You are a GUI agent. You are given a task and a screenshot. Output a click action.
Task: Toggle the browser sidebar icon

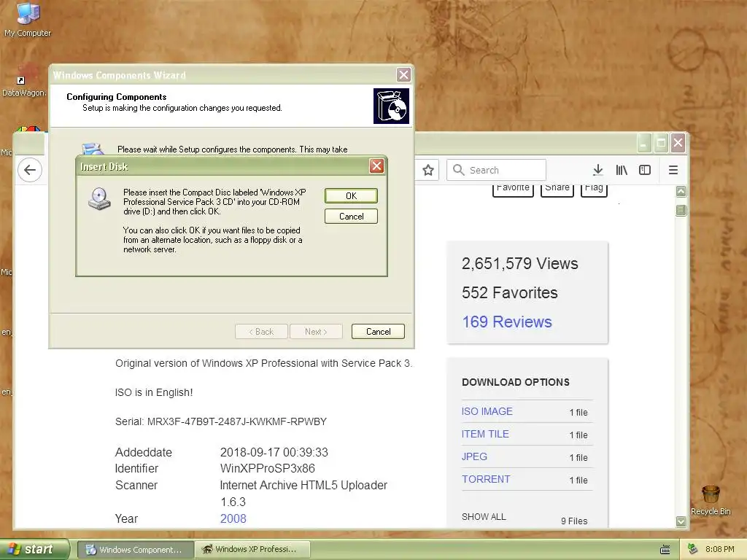point(645,170)
